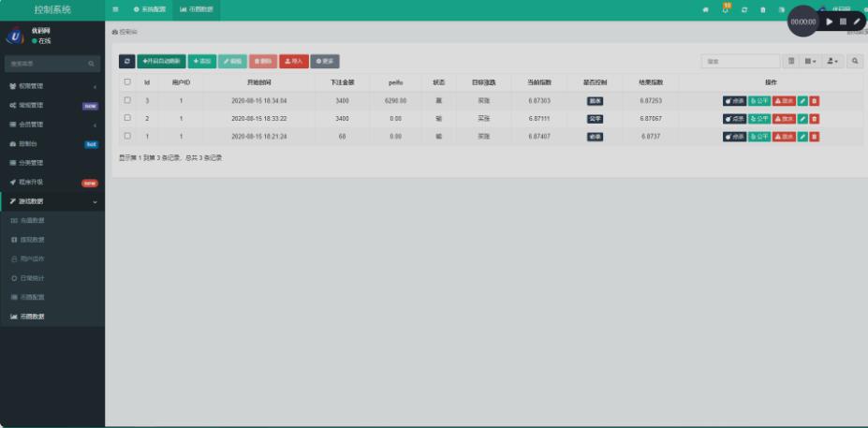Expand the 会员管理 sidebar menu
This screenshot has height=428, width=868.
click(52, 125)
